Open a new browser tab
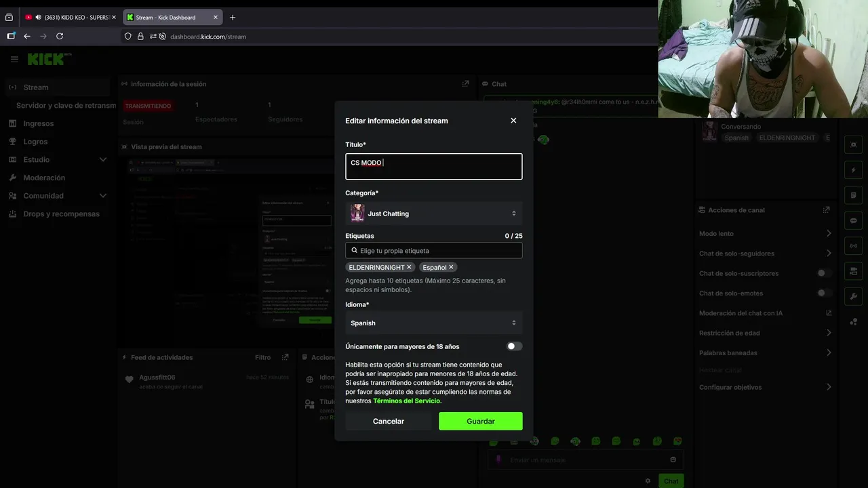Screen dimensions: 868x488 (x=233, y=17)
